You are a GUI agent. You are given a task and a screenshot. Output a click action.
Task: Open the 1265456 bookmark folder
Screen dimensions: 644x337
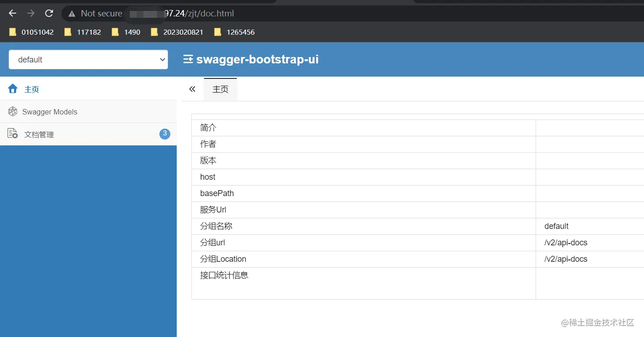[x=235, y=32]
